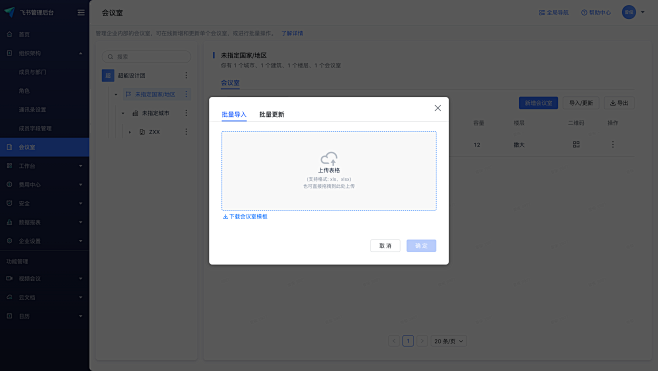The height and width of the screenshot is (371, 658).
Task: Click the cloud upload icon in the dialog
Action: pyautogui.click(x=329, y=158)
